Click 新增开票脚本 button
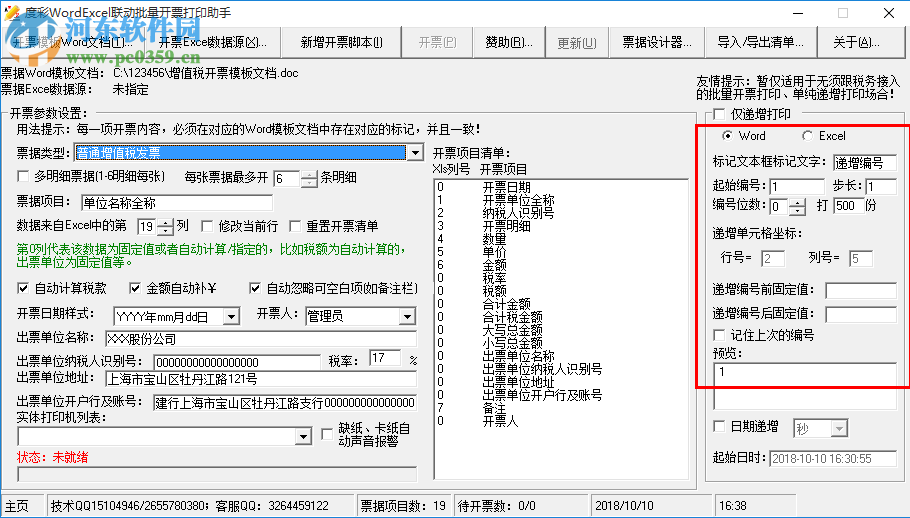The height and width of the screenshot is (518, 910). point(341,42)
